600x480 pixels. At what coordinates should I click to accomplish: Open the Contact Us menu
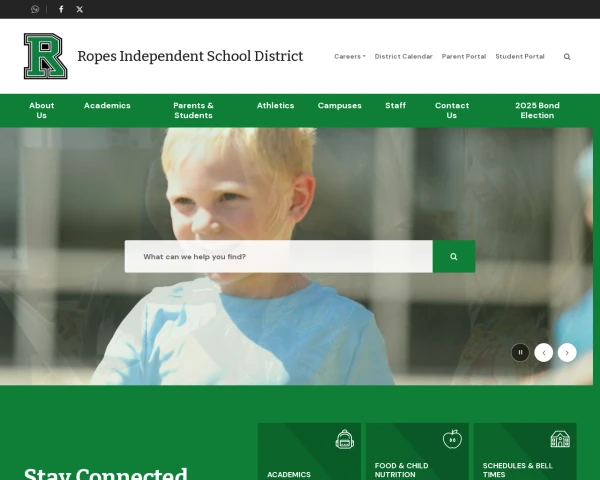pyautogui.click(x=452, y=110)
